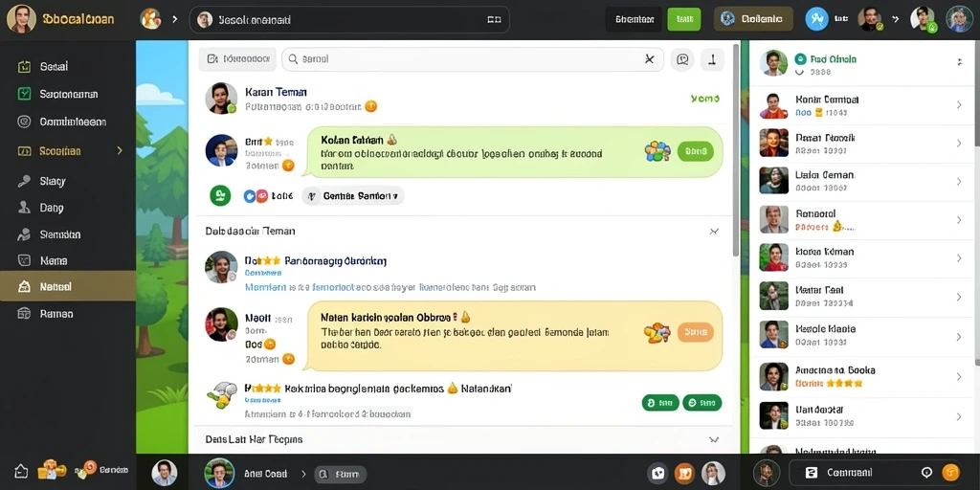Click the colorful emoji cluster in green bubble
This screenshot has height=490, width=980.
(657, 150)
